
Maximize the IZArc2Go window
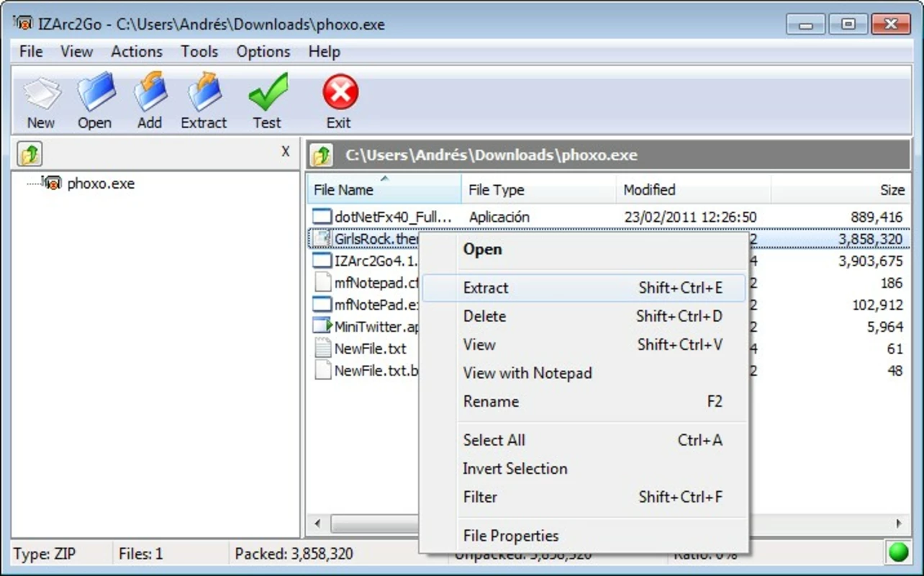848,24
